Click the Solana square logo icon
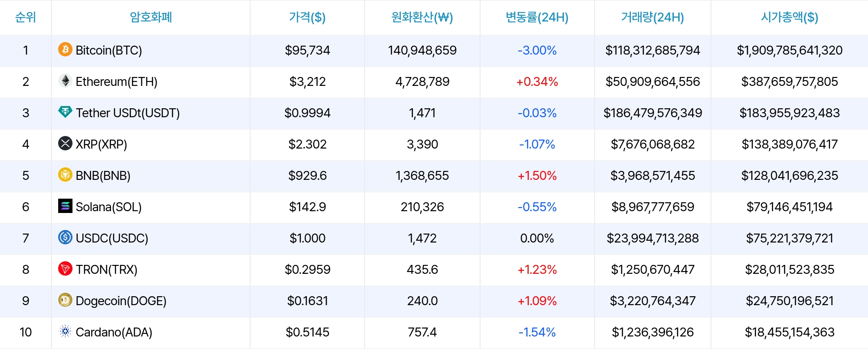Image resolution: width=868 pixels, height=349 pixels. [65, 206]
